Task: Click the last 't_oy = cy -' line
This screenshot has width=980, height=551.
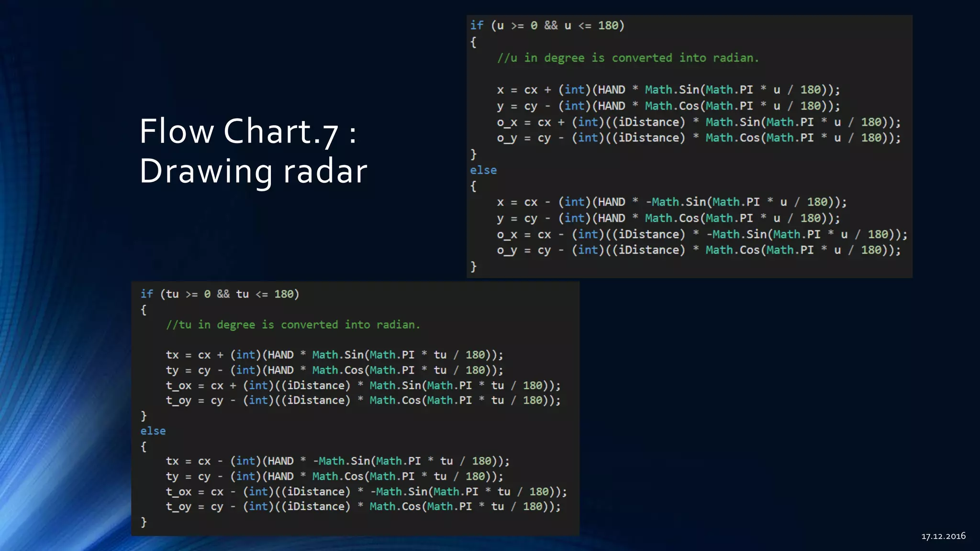Action: [363, 507]
